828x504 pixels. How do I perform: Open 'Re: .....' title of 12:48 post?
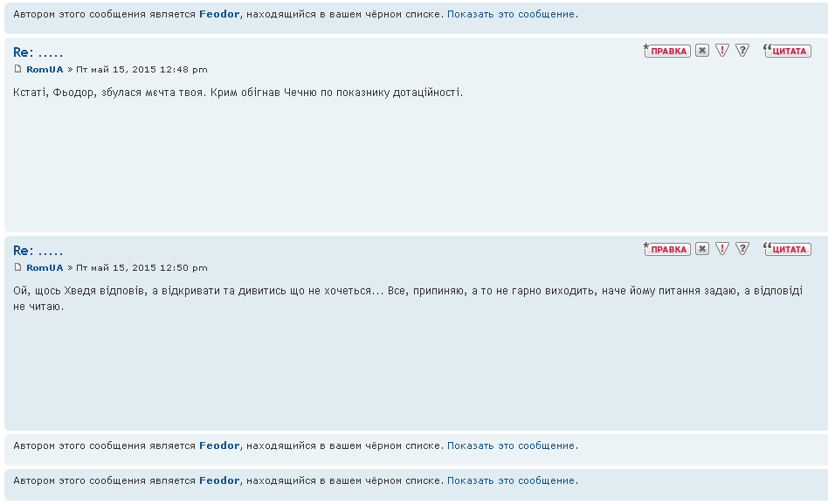(38, 52)
